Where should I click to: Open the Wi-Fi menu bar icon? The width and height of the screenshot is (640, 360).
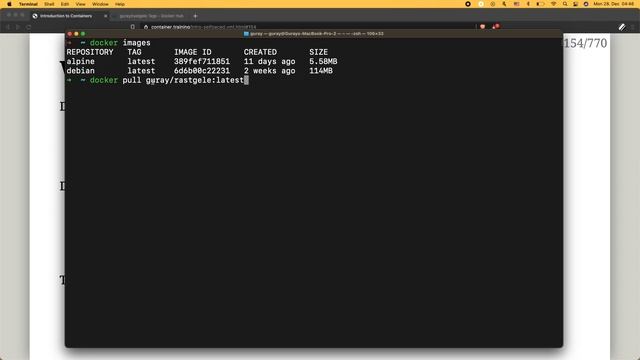(x=553, y=4)
